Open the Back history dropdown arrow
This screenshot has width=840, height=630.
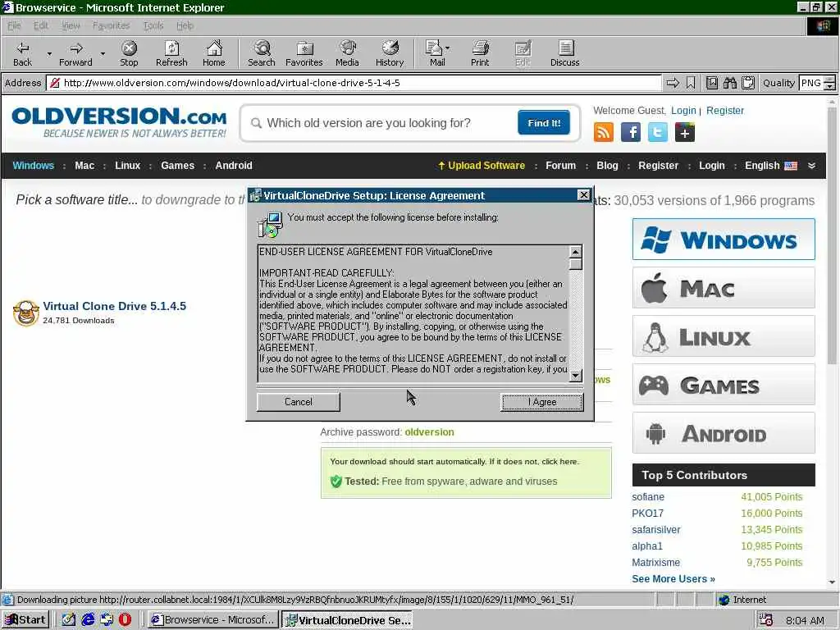point(49,53)
